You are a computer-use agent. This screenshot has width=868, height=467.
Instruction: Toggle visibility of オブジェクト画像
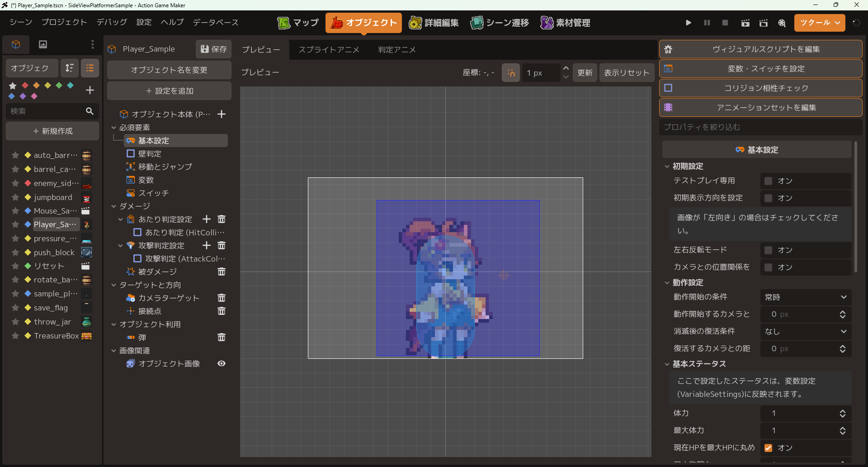click(x=222, y=363)
